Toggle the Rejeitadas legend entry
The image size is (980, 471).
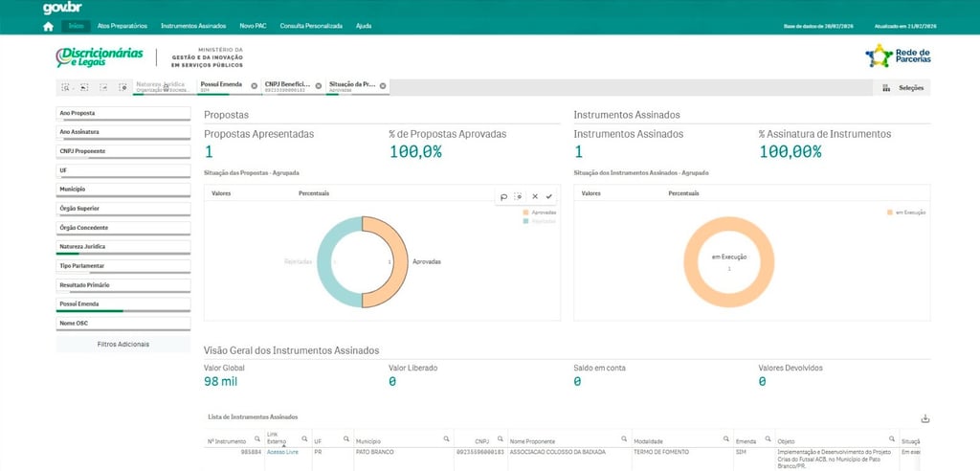542,221
